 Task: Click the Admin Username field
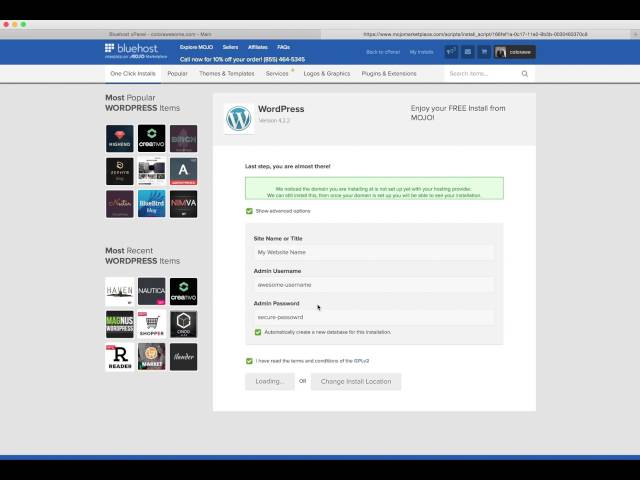click(373, 285)
